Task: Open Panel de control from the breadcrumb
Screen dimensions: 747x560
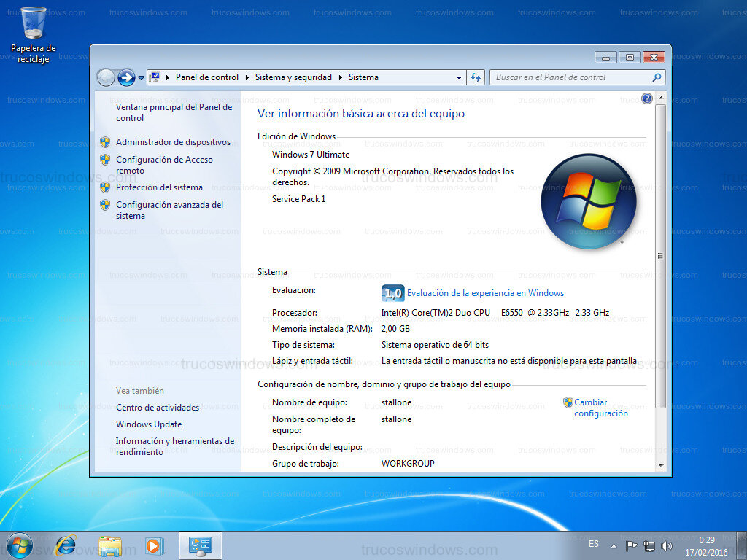Action: 208,77
